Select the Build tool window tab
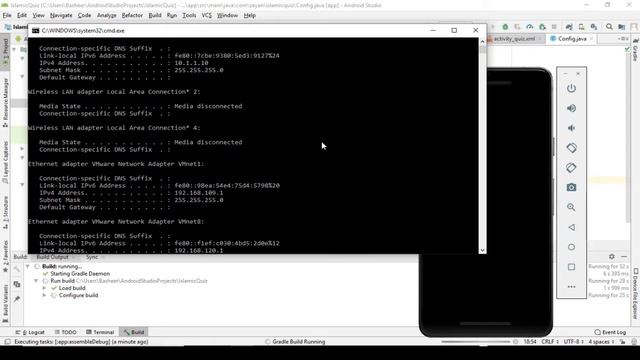 click(134, 332)
